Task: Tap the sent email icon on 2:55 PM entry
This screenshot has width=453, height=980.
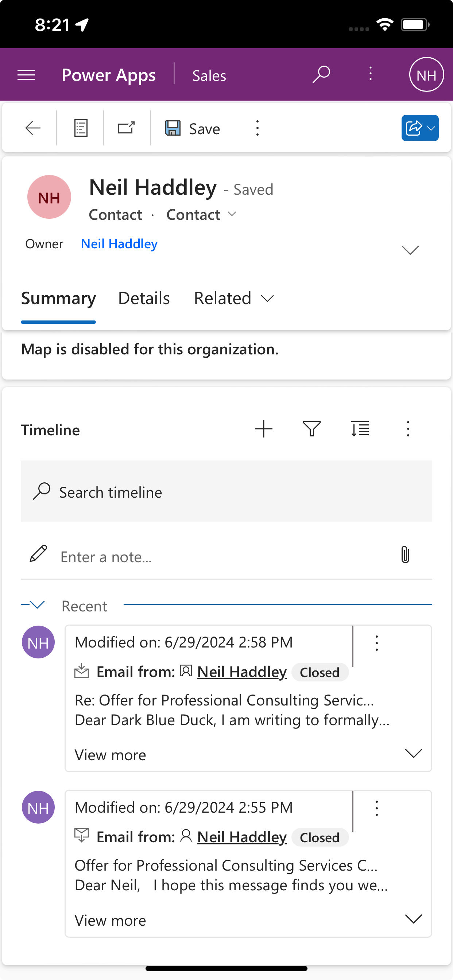Action: pos(81,835)
